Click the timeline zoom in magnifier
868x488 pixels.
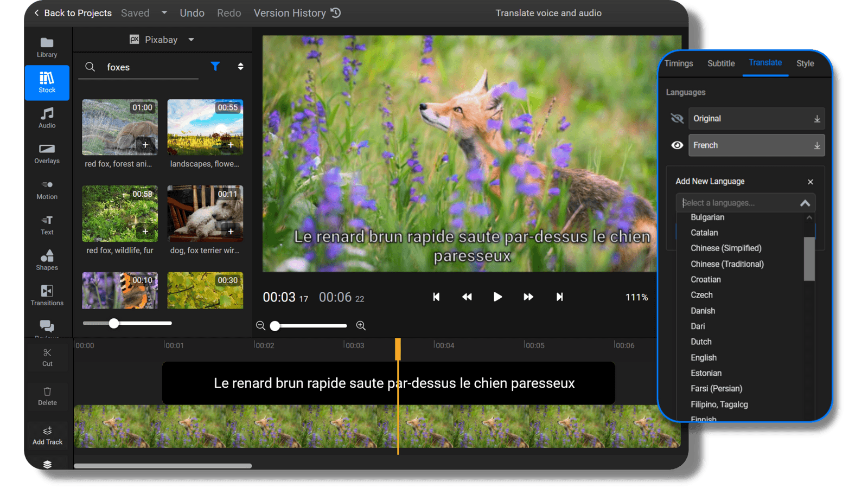[361, 325]
